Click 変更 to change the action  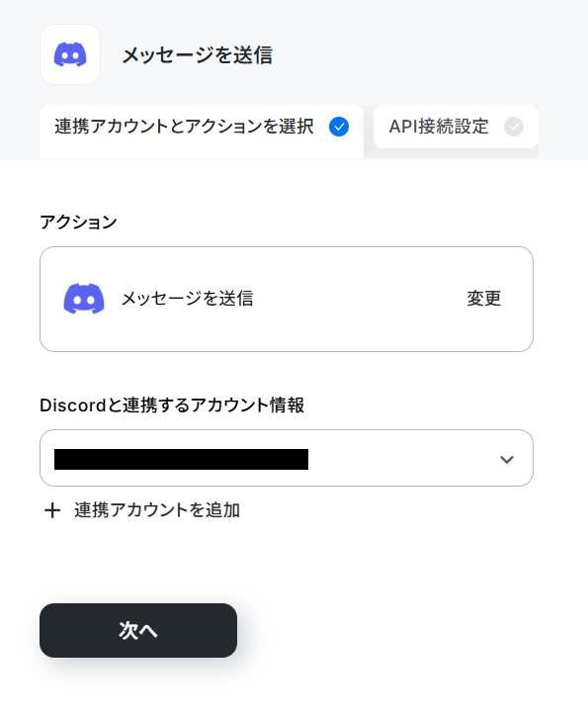coord(483,299)
